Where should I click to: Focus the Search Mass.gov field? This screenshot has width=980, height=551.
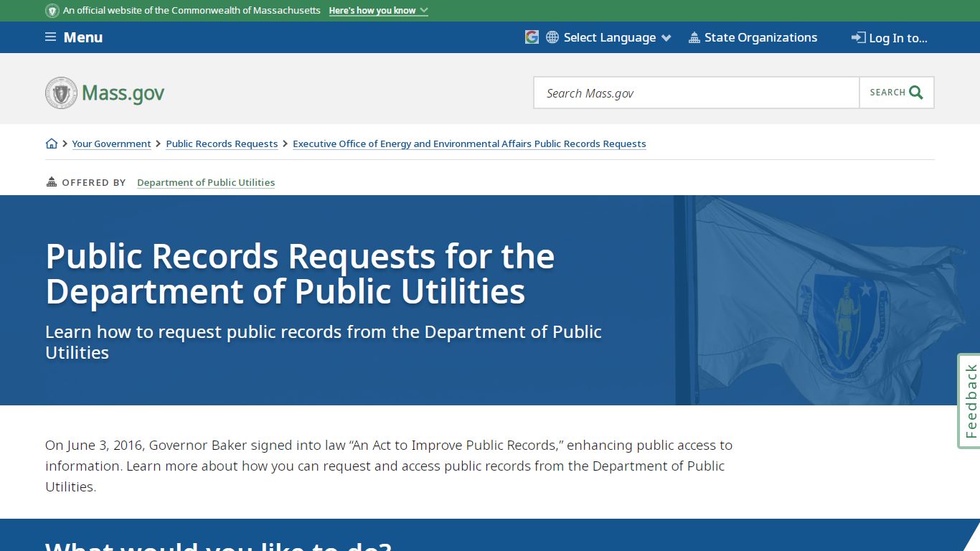pos(696,93)
